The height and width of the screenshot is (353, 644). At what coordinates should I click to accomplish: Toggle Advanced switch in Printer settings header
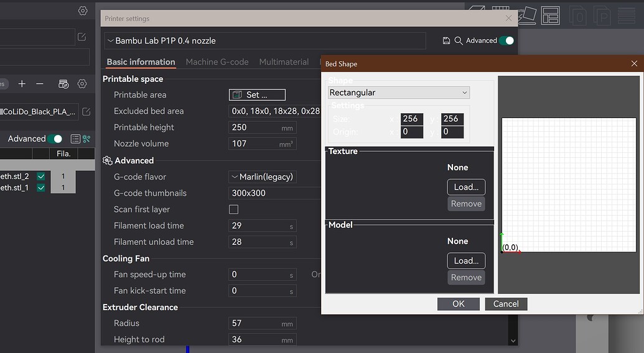click(506, 40)
